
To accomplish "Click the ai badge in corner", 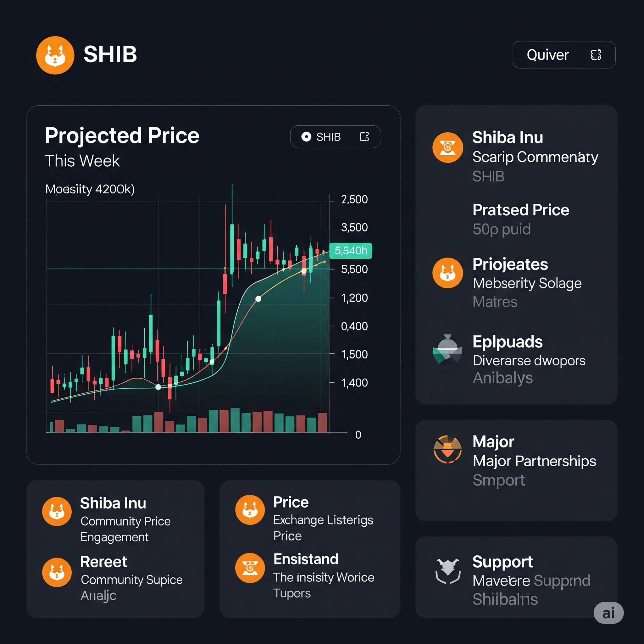I will tap(608, 613).
